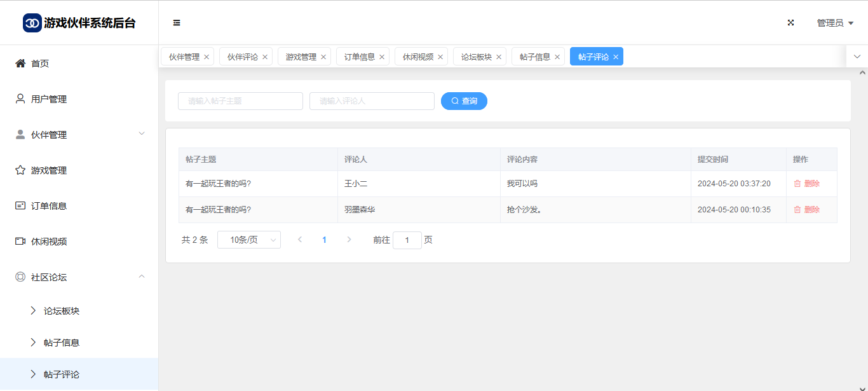Image resolution: width=868 pixels, height=391 pixels.
Task: Delete the comment by 羽墨森华
Action: [x=806, y=210]
